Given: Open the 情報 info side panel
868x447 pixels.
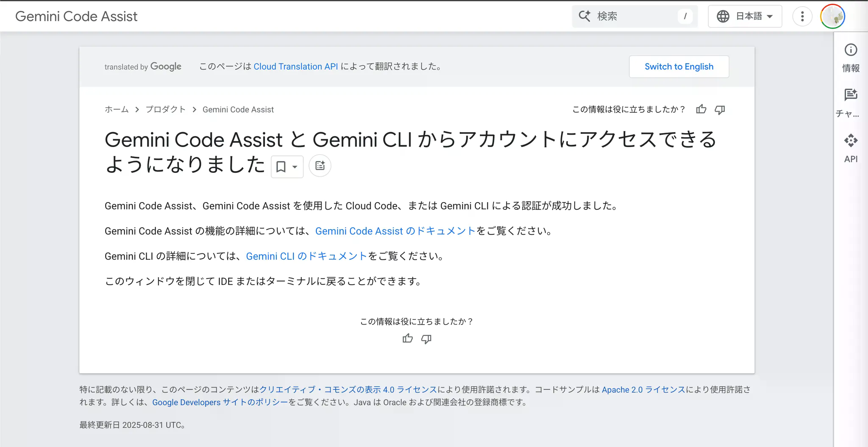Looking at the screenshot, I should 851,58.
